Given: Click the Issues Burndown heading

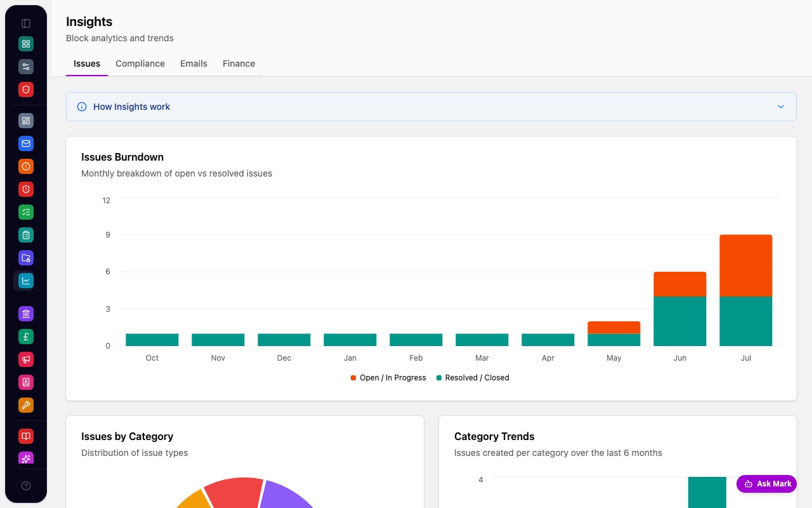Looking at the screenshot, I should (x=122, y=157).
